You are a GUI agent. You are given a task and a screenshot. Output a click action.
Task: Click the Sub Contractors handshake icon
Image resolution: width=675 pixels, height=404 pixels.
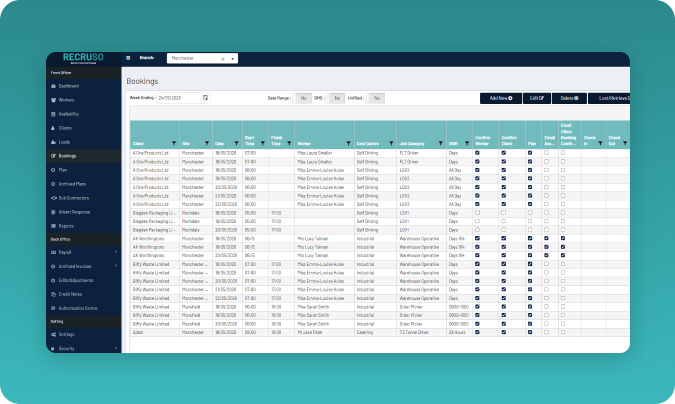tap(53, 198)
